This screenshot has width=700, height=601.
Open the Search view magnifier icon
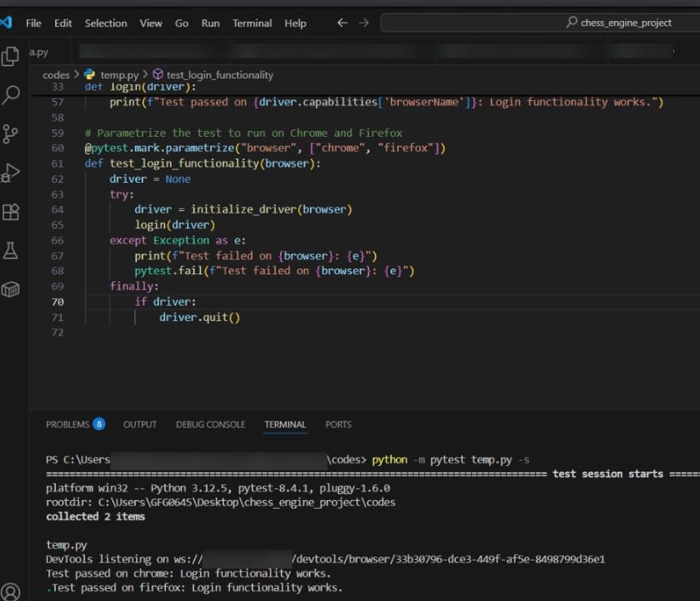coord(11,95)
